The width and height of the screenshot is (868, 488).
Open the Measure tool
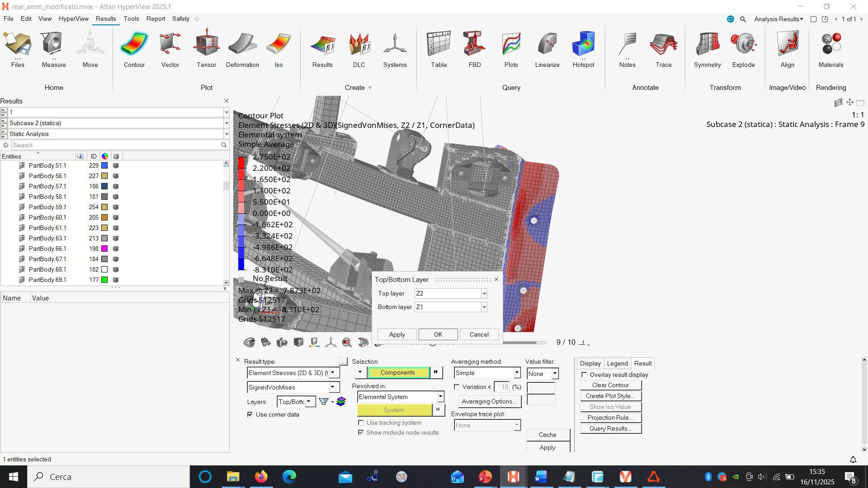(x=54, y=49)
